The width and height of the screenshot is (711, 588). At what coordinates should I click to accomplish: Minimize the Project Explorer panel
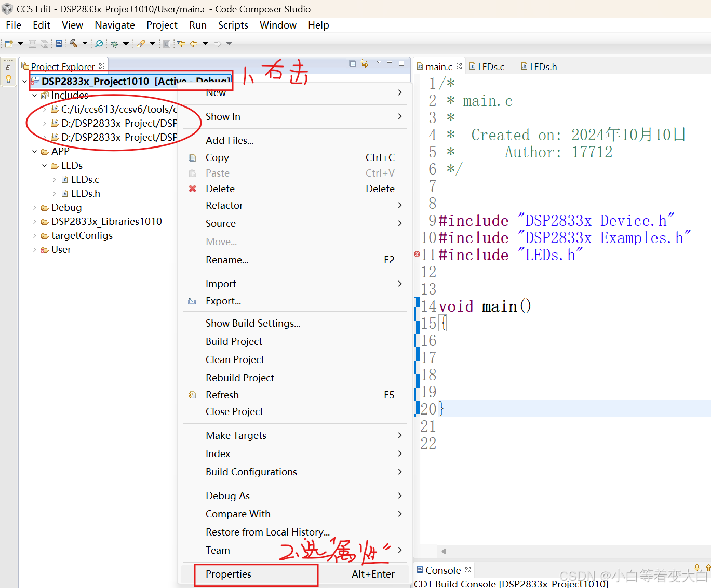[390, 62]
